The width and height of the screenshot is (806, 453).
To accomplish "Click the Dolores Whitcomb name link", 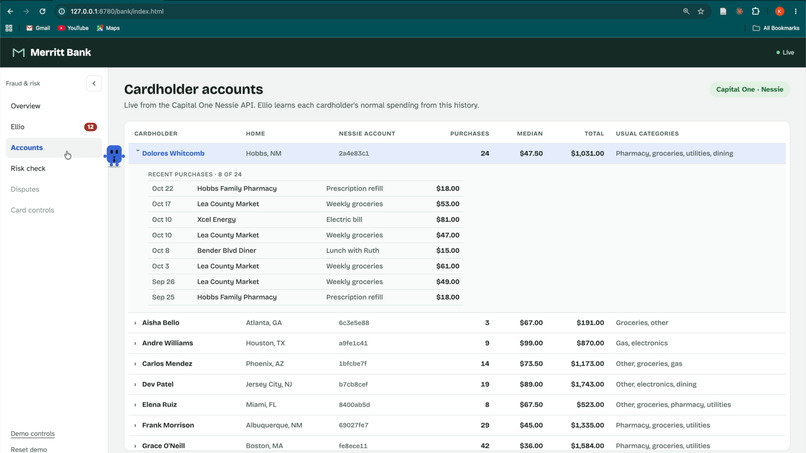I will [x=173, y=153].
